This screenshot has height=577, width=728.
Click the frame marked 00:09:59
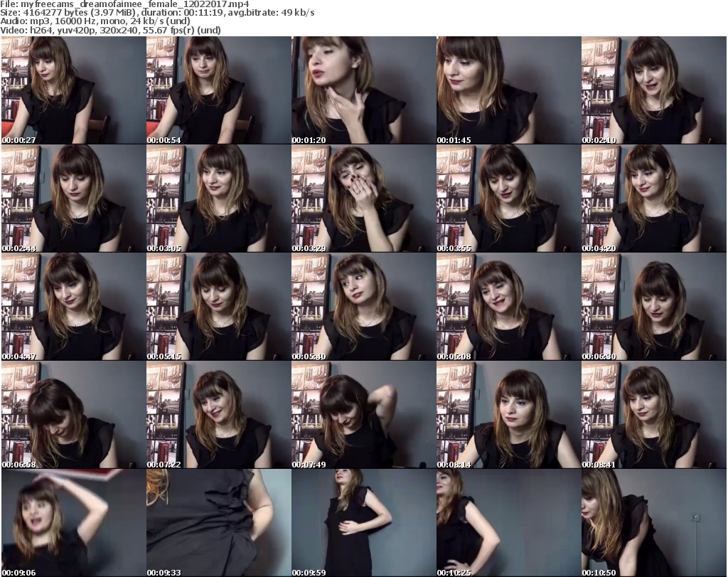363,523
